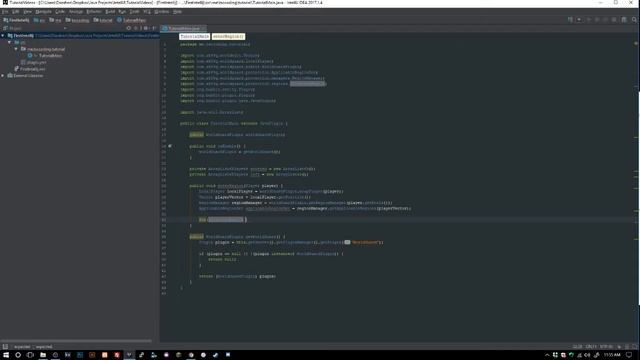Click tutorial package in navigation bar
Viewport: 640px width, 360px height.
coord(103,20)
